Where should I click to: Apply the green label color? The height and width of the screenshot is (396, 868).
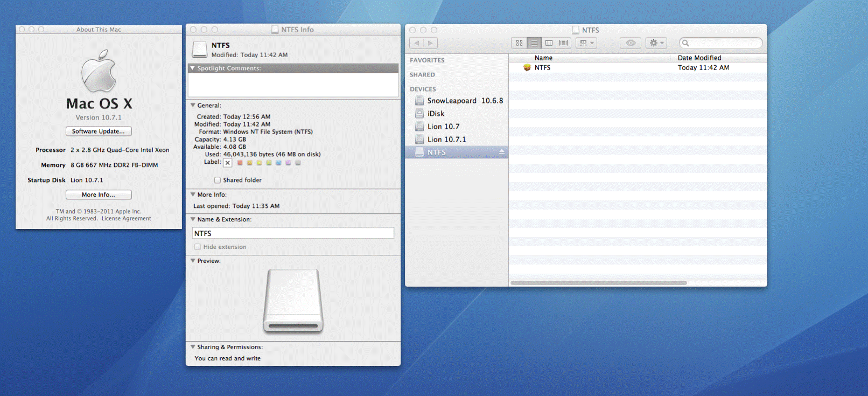click(x=269, y=163)
